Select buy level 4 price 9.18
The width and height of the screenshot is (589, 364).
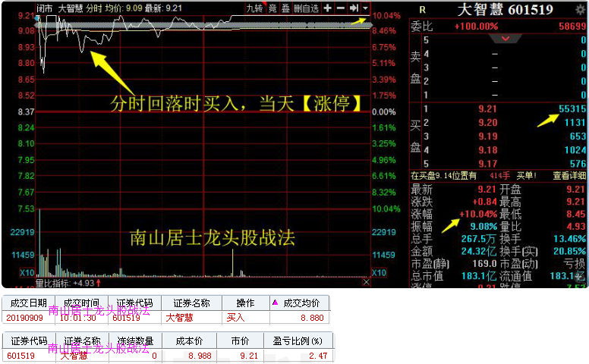[x=487, y=150]
